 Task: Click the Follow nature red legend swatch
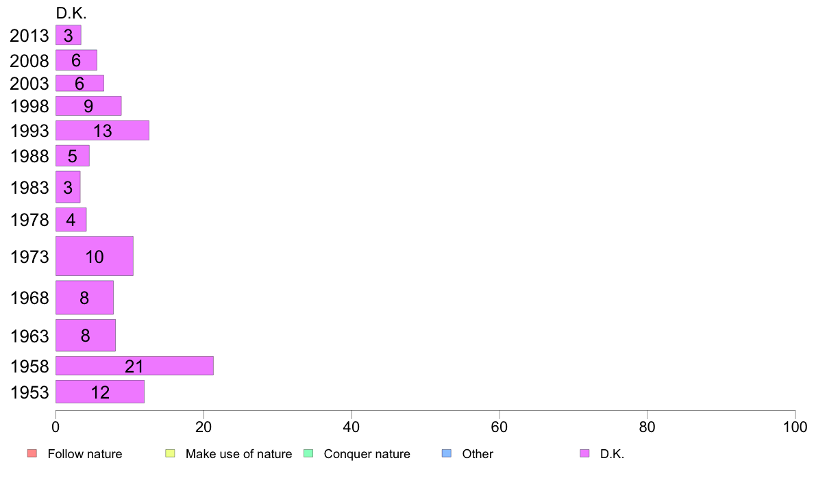32,453
